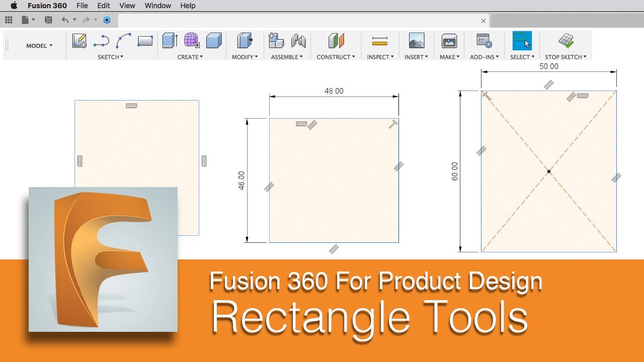The height and width of the screenshot is (362, 644).
Task: Click the blue circular icon next to Redo
Action: [107, 20]
